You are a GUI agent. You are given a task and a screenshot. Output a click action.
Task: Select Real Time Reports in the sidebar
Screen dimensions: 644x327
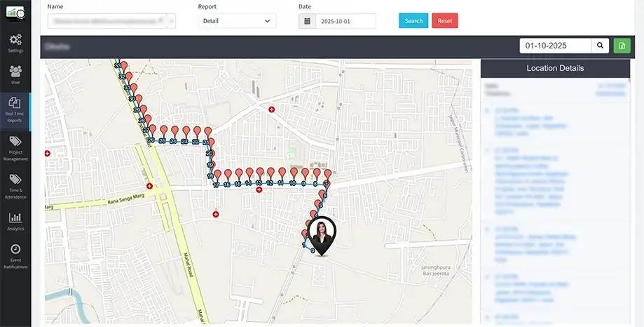(15, 111)
